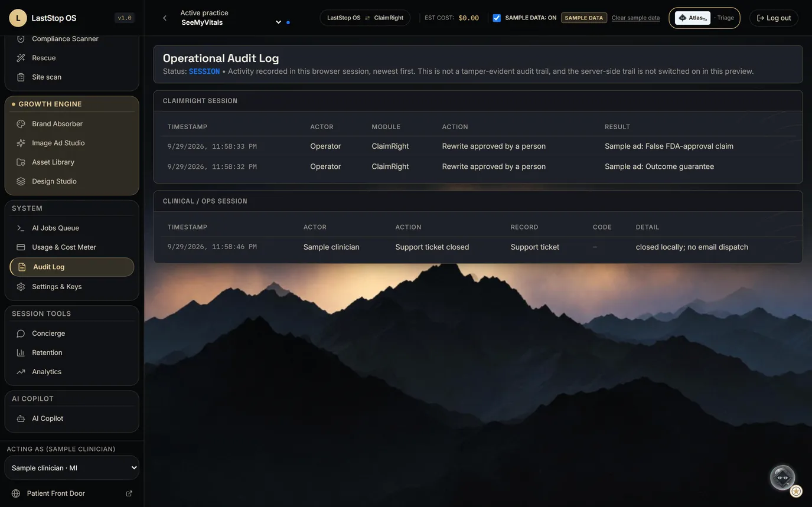Open Audit Log in the sidebar
Image resolution: width=812 pixels, height=507 pixels.
(72, 267)
